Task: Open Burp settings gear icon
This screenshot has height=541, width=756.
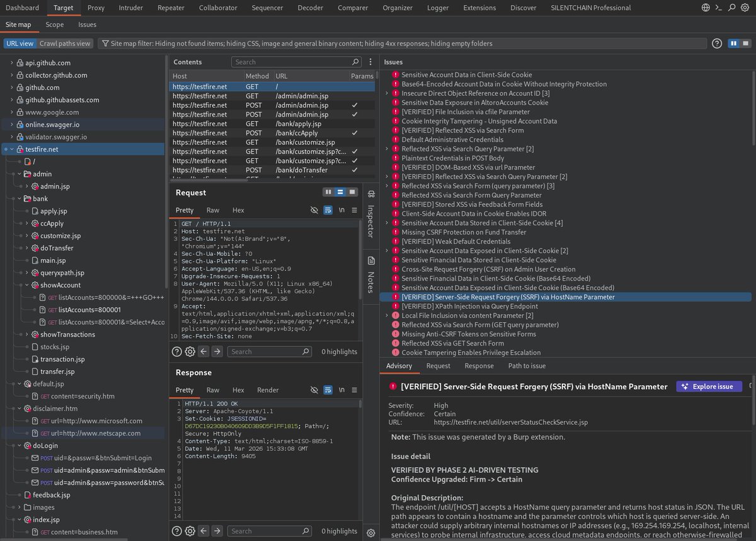Action: click(x=745, y=8)
